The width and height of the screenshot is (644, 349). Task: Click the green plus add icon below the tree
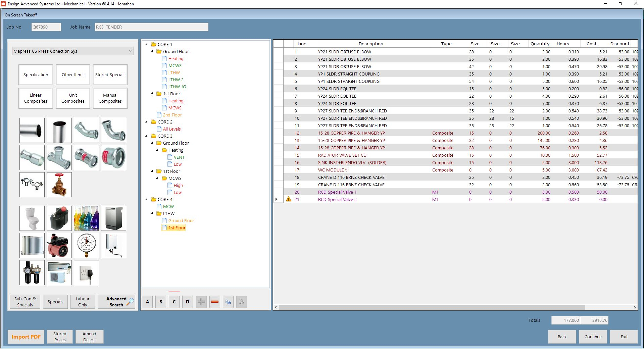(x=201, y=302)
